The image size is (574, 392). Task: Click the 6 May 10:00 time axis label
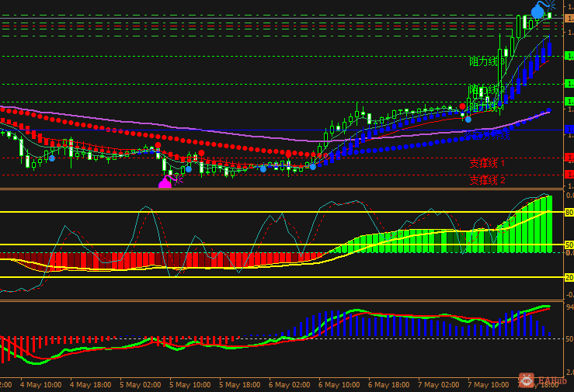[x=339, y=385]
